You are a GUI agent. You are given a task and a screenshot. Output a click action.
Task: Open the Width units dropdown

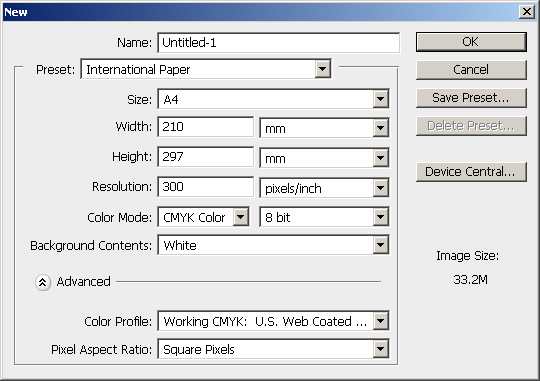(x=324, y=128)
